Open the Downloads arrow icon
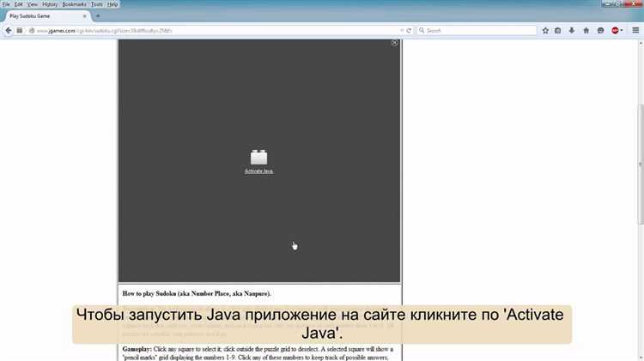 (572, 30)
